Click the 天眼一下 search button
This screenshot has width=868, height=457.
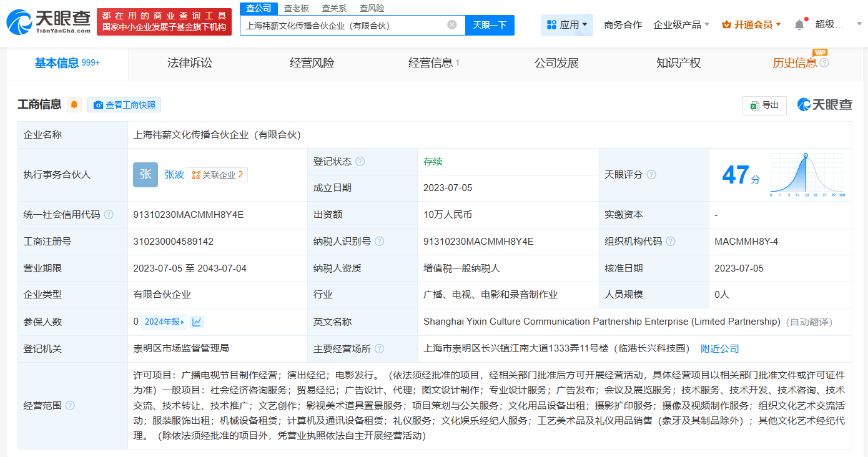(x=490, y=25)
